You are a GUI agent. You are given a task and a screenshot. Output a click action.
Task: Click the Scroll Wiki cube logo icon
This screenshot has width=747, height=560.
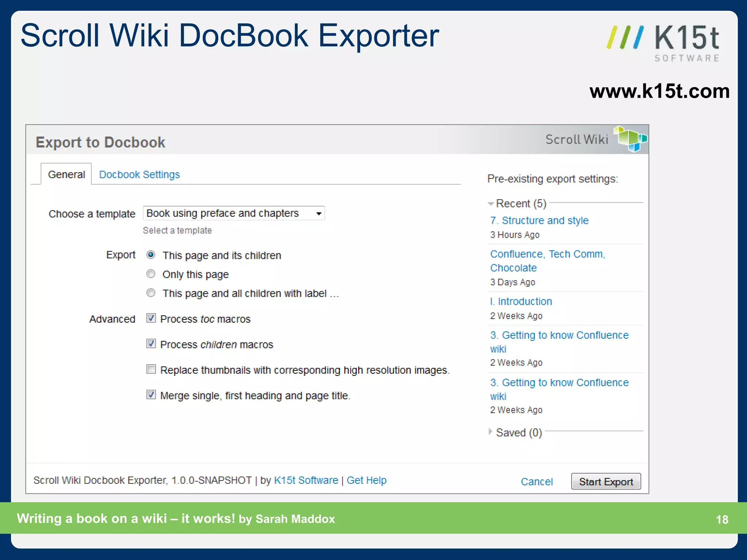pos(630,139)
